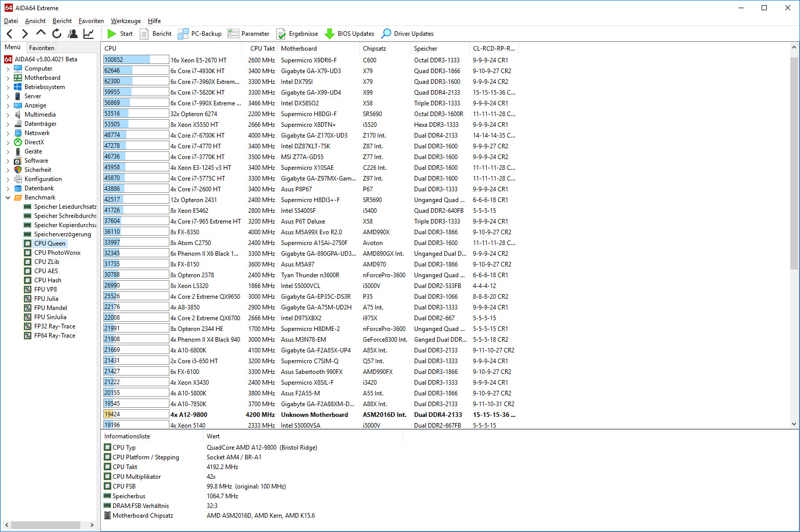Select Speicherverzögerung benchmark item

[x=62, y=234]
